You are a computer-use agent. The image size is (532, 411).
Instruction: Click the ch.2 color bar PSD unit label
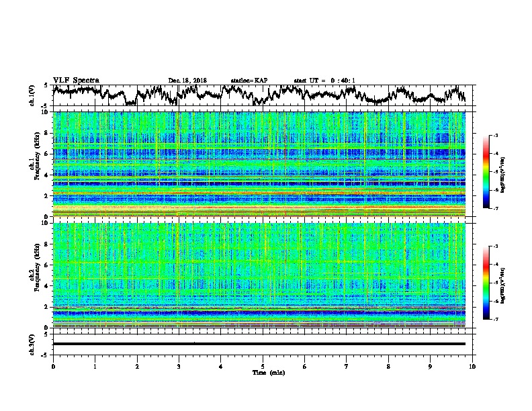click(502, 285)
